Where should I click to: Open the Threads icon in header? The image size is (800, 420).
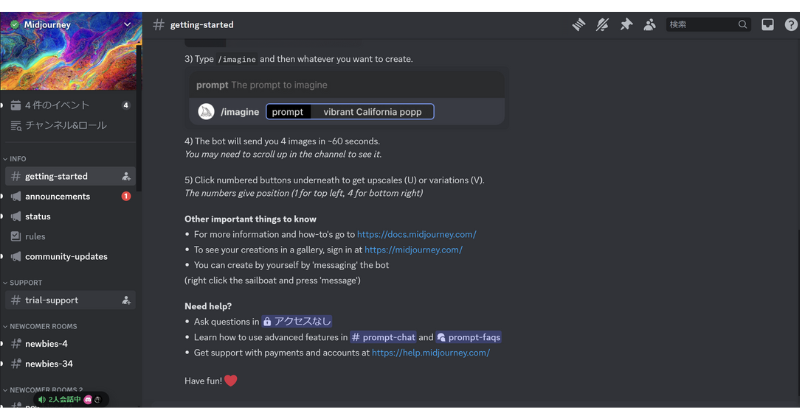[x=579, y=24]
